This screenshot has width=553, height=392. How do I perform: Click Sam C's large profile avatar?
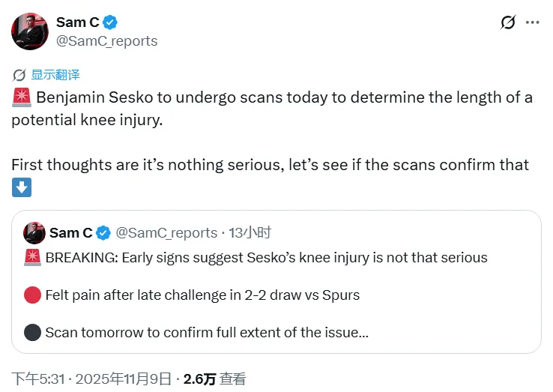click(30, 31)
